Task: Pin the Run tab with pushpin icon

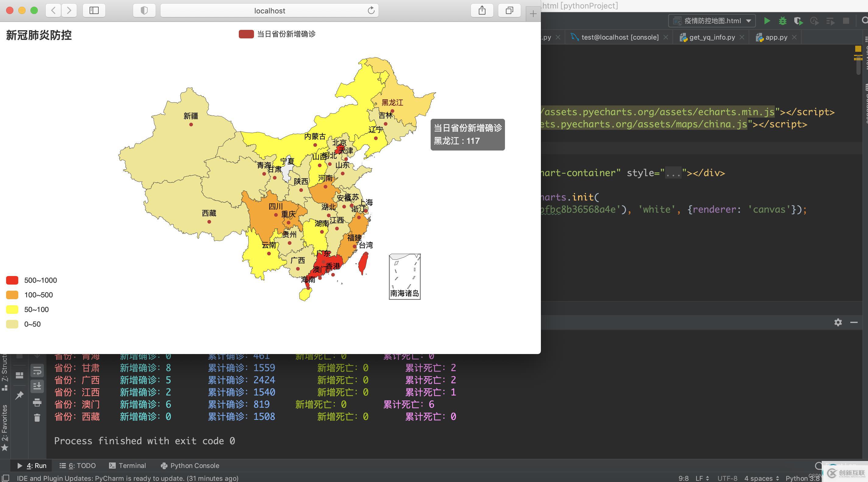Action: pos(19,395)
